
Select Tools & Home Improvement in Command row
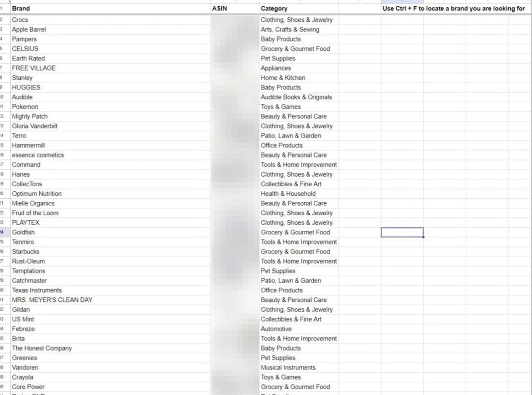(x=299, y=165)
